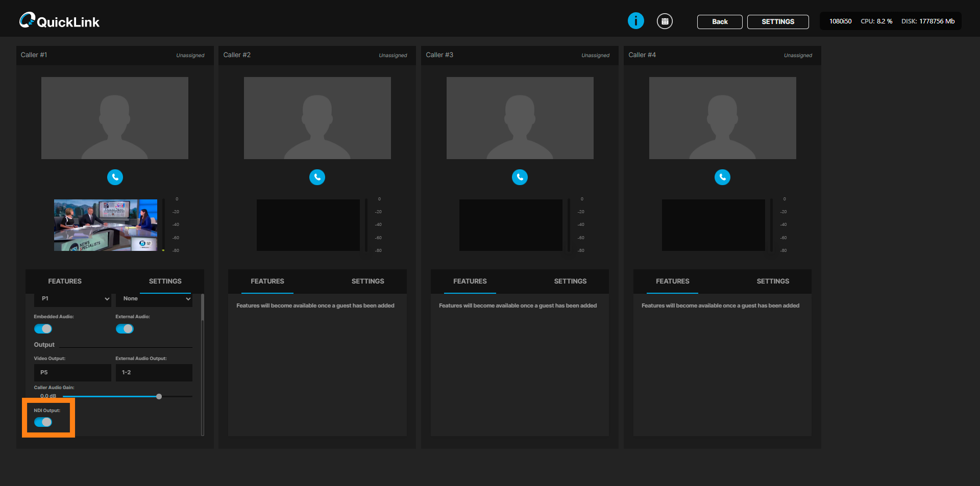
Task: Click the QuickLink logo
Action: pos(59,21)
